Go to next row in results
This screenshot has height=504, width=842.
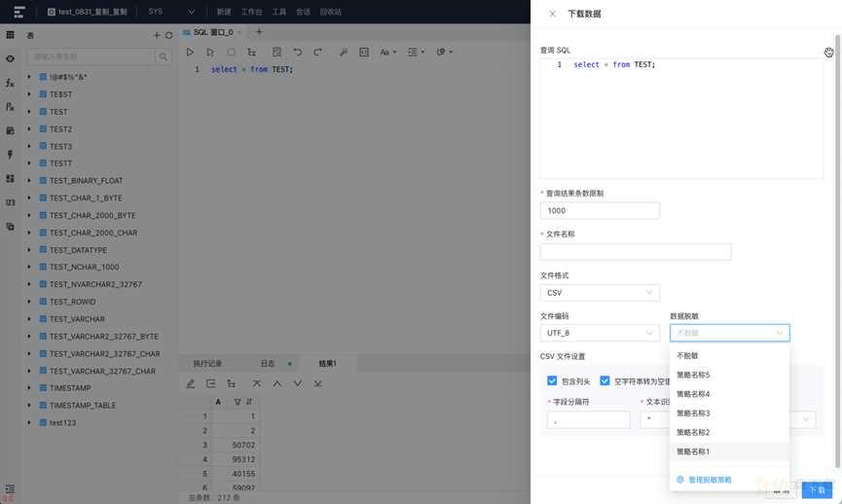[298, 383]
